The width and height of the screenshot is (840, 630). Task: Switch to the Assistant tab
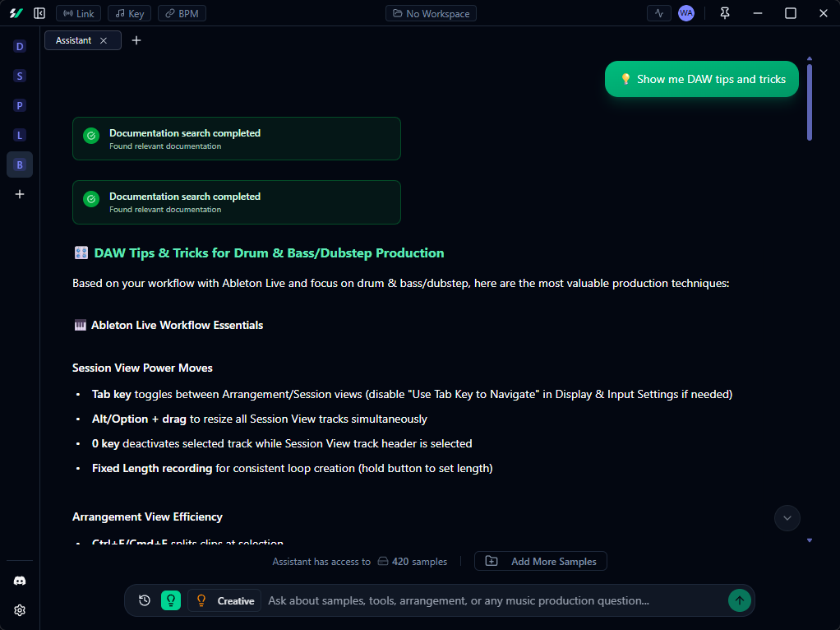[x=74, y=39]
